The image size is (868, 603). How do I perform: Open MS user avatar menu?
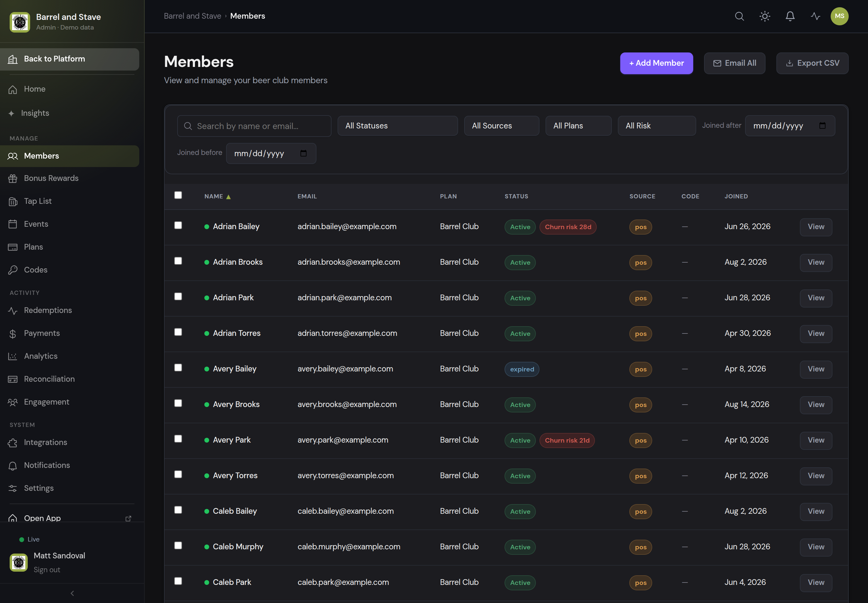(839, 16)
